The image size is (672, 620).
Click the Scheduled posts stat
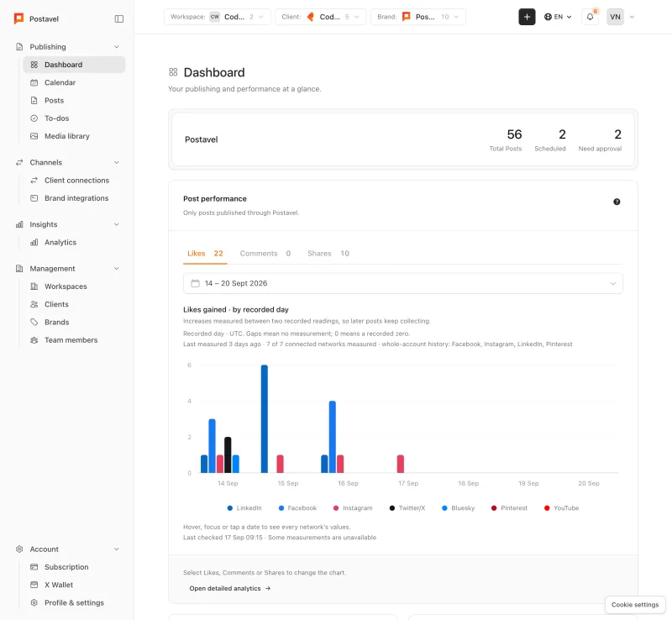click(x=550, y=139)
